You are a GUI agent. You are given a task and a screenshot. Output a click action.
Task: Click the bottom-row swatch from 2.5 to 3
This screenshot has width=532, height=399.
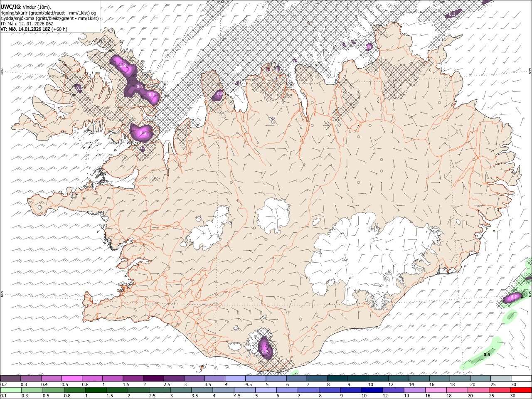tap(159, 390)
